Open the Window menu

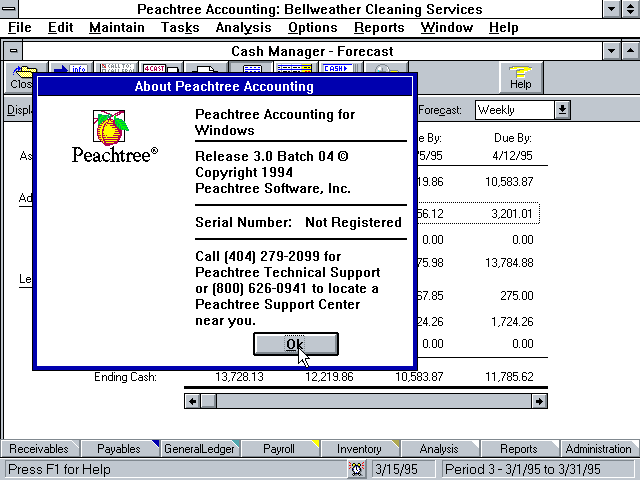pyautogui.click(x=447, y=27)
